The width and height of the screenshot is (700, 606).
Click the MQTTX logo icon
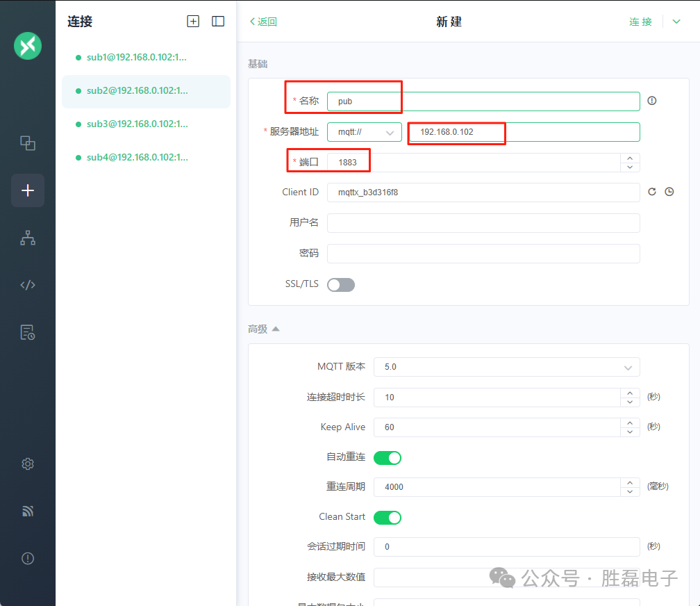[x=28, y=46]
